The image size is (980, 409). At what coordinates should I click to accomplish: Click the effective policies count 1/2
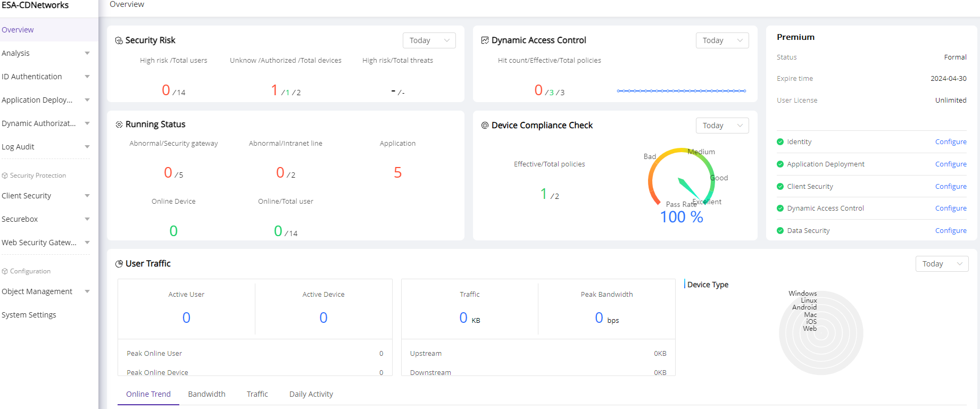pos(550,194)
